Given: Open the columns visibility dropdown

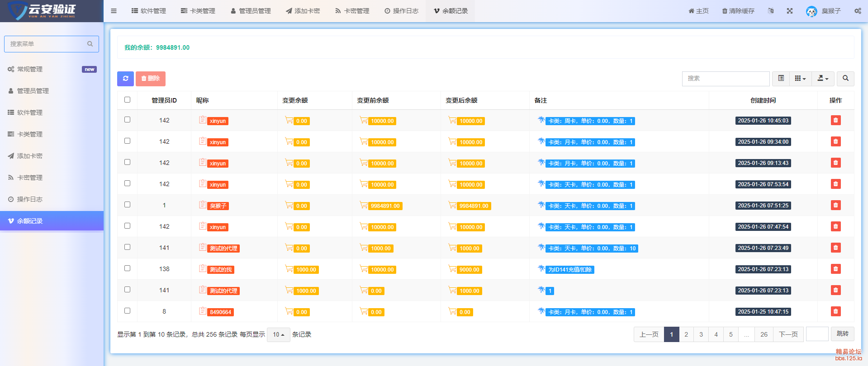Looking at the screenshot, I should click(x=800, y=79).
